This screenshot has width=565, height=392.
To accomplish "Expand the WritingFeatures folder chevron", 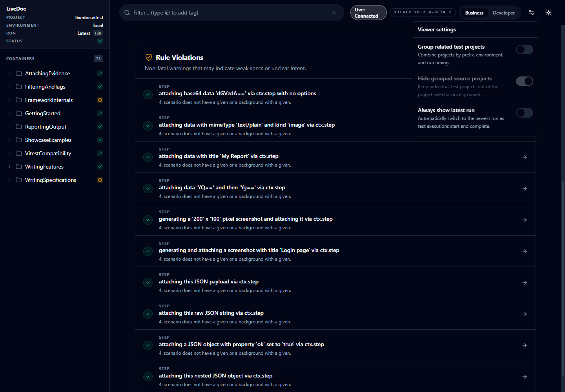I will tap(9, 167).
